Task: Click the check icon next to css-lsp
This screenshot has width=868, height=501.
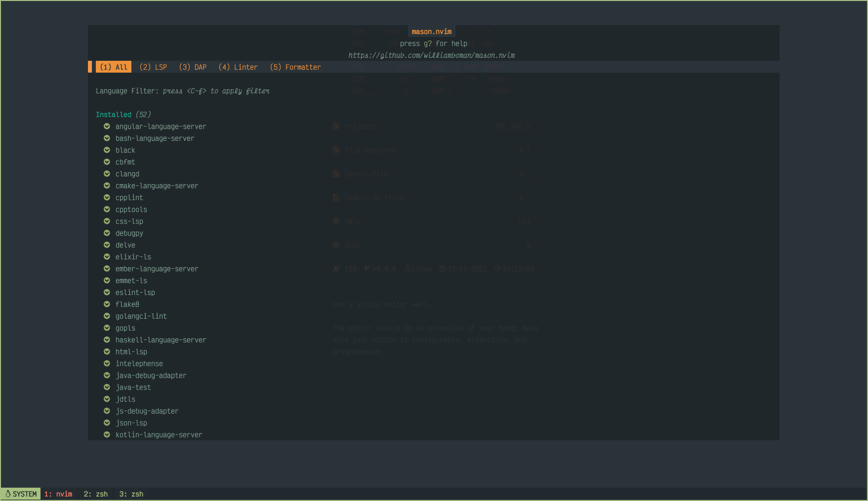Action: pos(107,221)
